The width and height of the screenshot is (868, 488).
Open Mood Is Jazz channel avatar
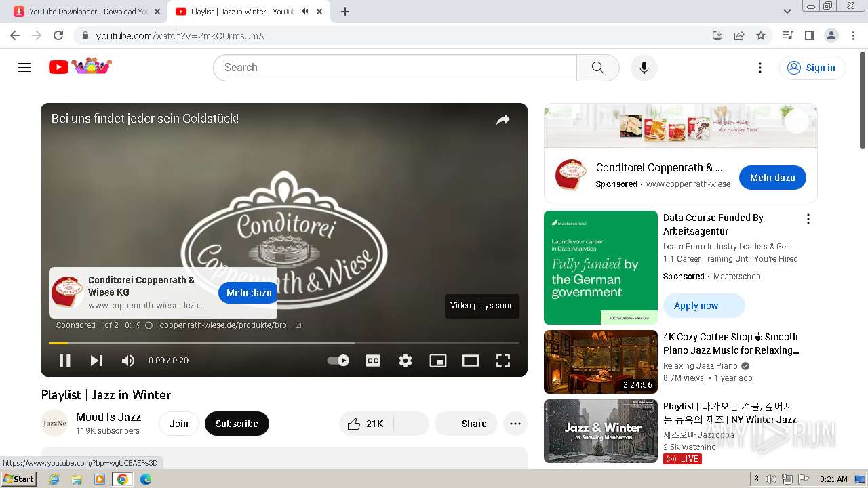point(54,424)
